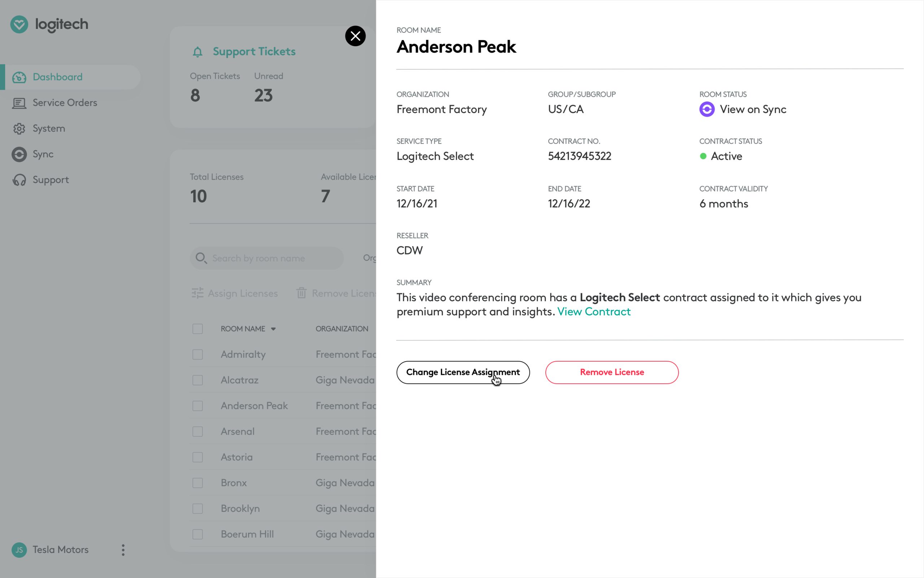Click the purple Sync status icon
Image resolution: width=924 pixels, height=578 pixels.
point(707,109)
